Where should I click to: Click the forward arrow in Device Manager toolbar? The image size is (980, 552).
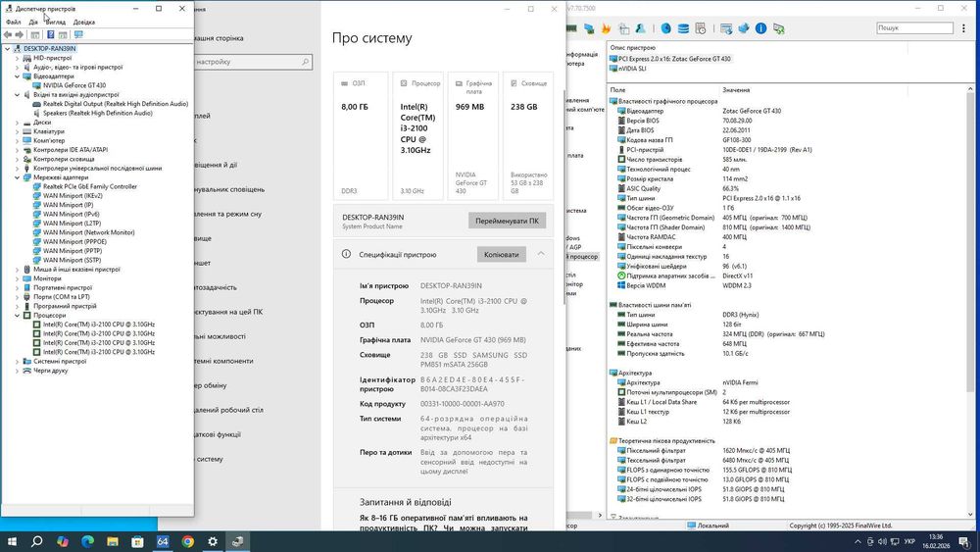coord(20,35)
